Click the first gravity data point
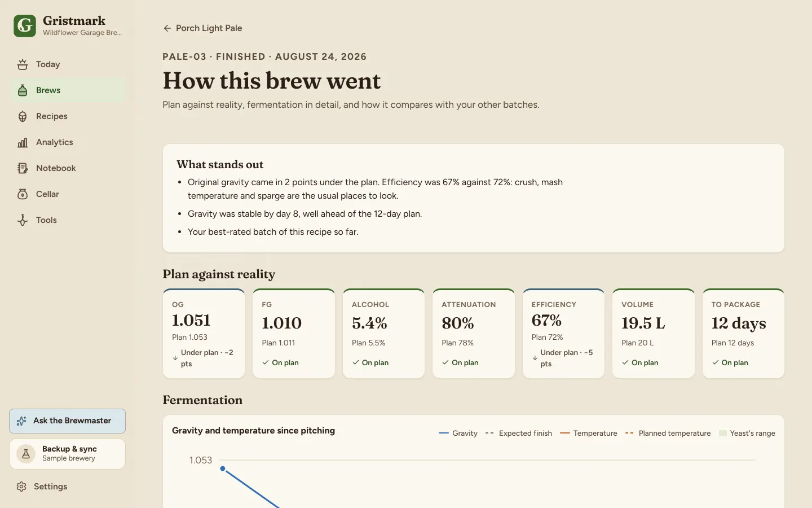 [223, 468]
